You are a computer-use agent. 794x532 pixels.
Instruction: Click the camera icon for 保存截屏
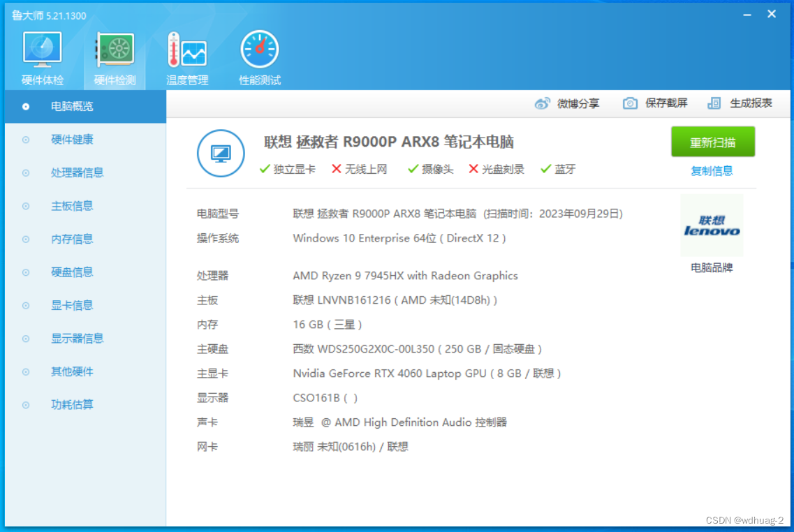pyautogui.click(x=630, y=103)
